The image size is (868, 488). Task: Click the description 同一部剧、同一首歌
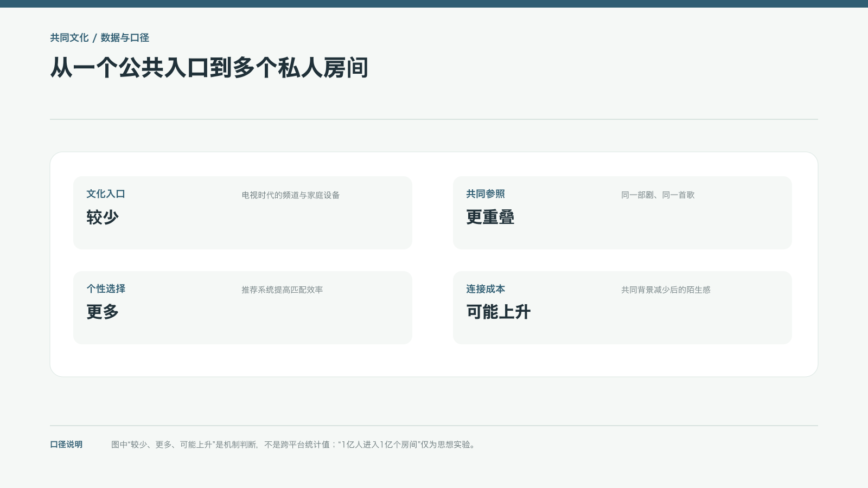(658, 195)
